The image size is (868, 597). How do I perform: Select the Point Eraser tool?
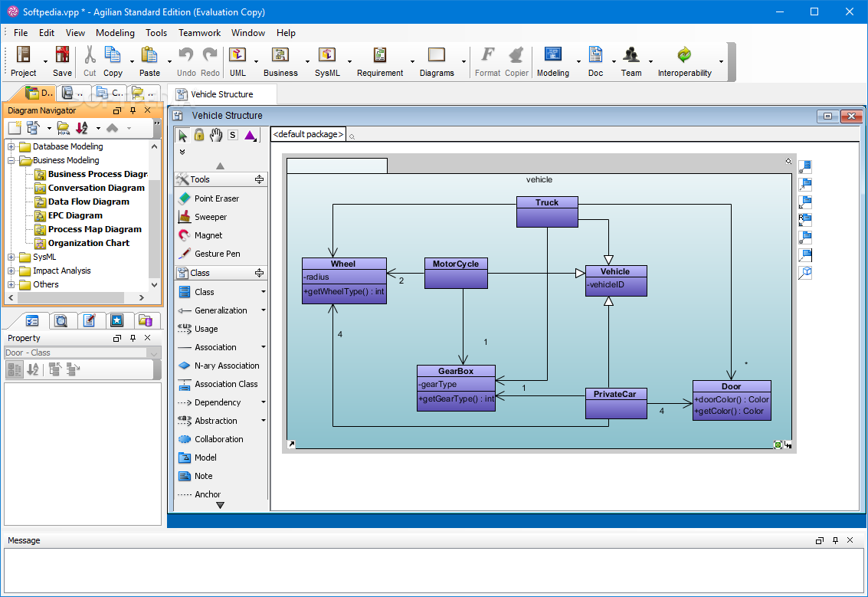point(217,198)
